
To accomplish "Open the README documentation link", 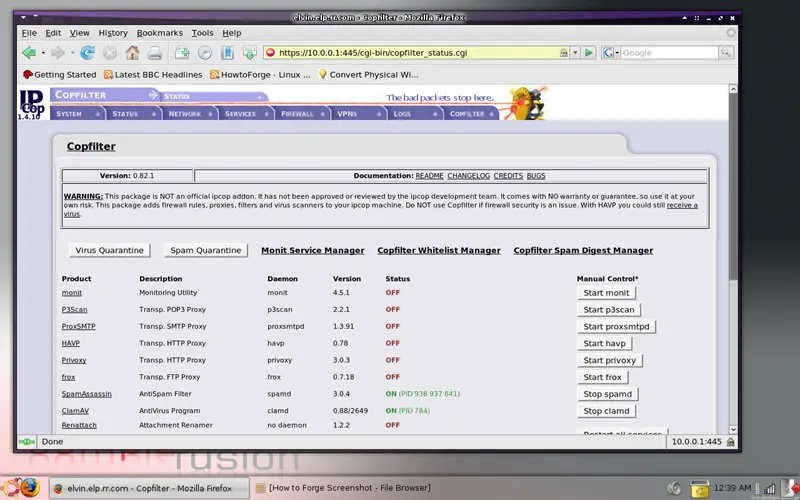I will [x=429, y=176].
